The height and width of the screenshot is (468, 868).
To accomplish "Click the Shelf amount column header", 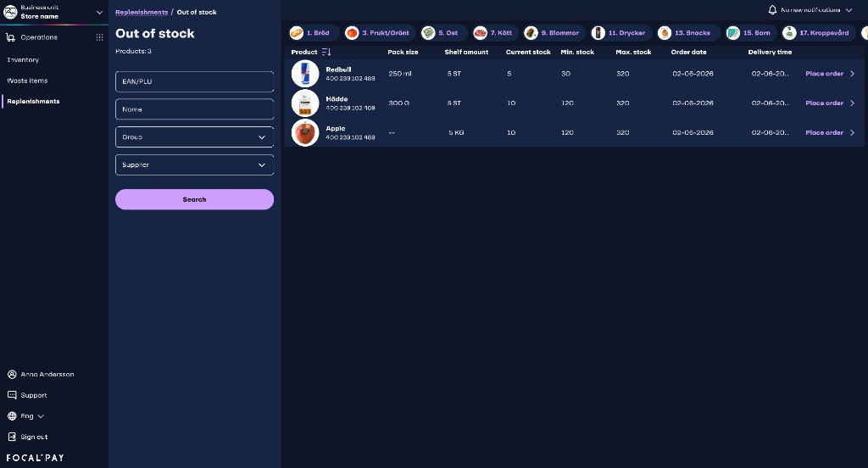I will click(466, 52).
